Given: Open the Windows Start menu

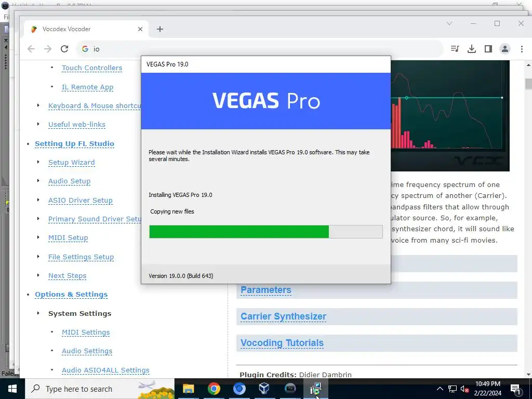Looking at the screenshot, I should [x=12, y=389].
